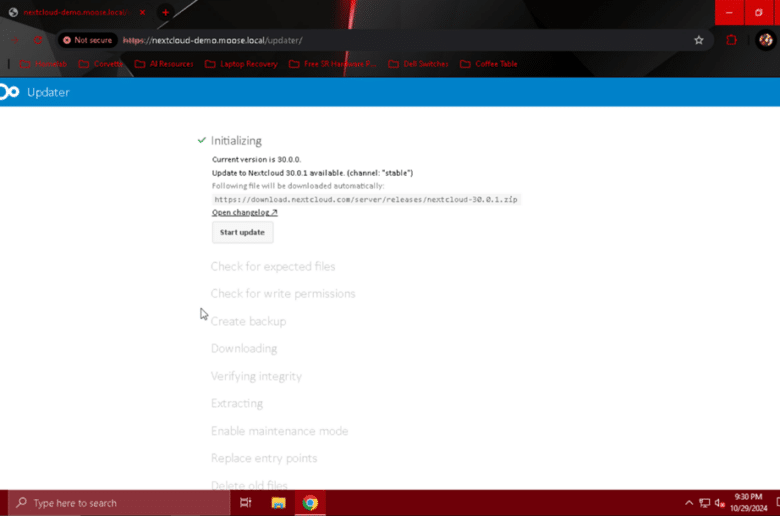
Task: Click the Extracting step
Action: pyautogui.click(x=237, y=403)
